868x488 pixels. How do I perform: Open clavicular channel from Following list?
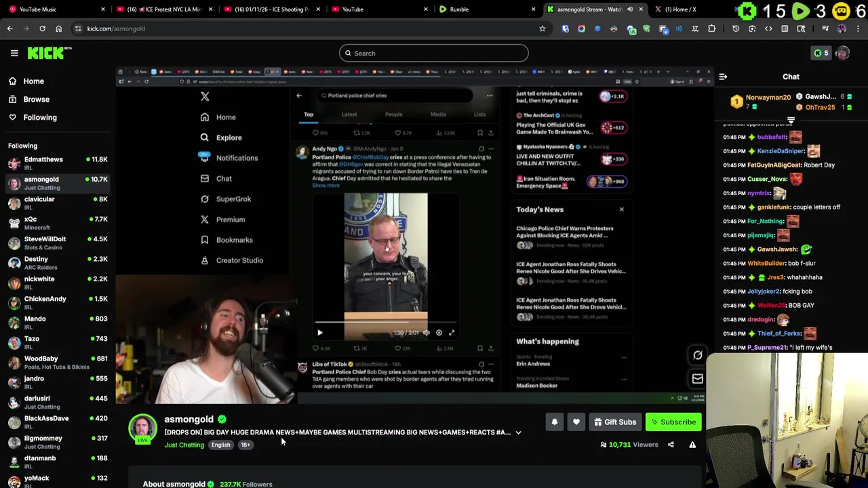(57, 203)
